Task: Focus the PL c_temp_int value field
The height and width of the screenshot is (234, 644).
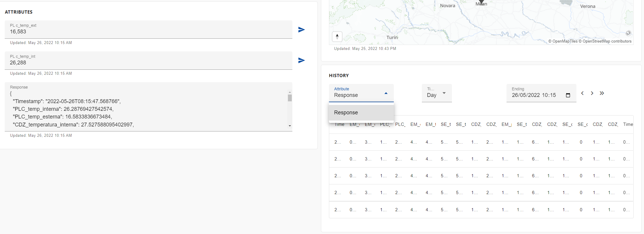Action: click(x=148, y=61)
